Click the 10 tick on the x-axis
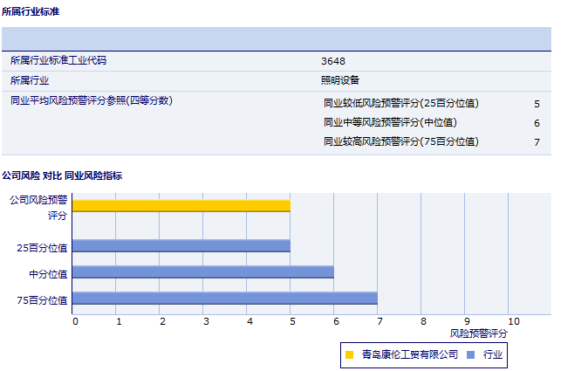This screenshot has width=588, height=371. (x=513, y=321)
